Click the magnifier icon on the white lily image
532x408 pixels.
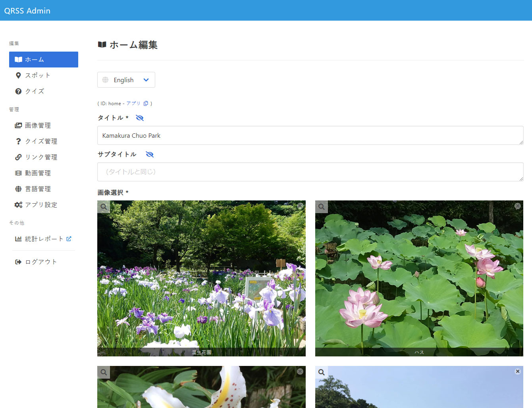[104, 372]
